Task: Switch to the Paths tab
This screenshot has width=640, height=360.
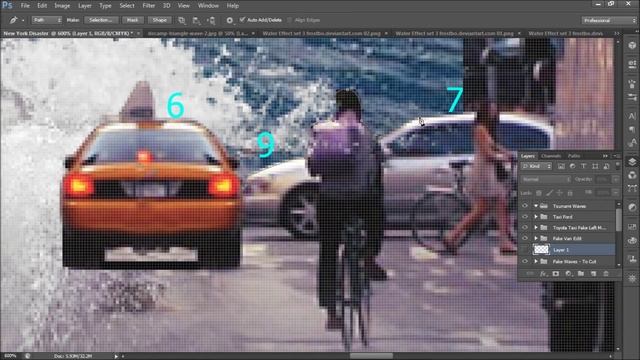Action: point(574,156)
